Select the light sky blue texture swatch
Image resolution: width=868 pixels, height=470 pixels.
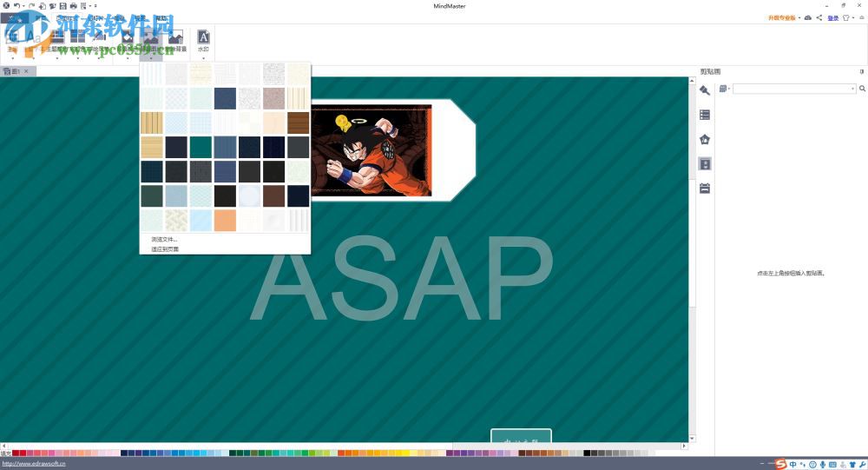[201, 221]
